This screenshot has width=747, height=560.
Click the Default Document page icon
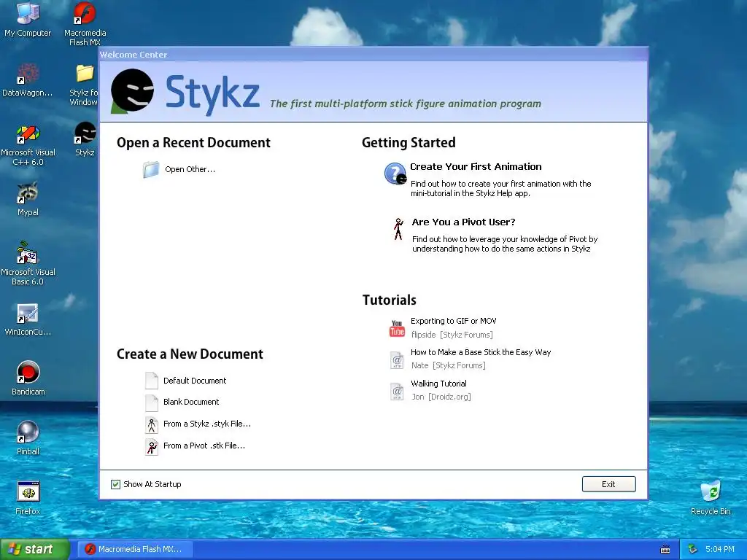coord(152,381)
